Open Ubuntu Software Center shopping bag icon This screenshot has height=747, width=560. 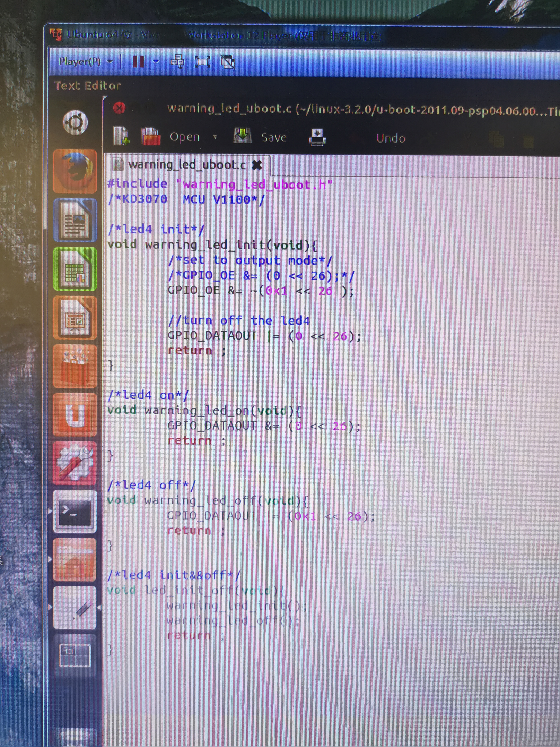75,366
